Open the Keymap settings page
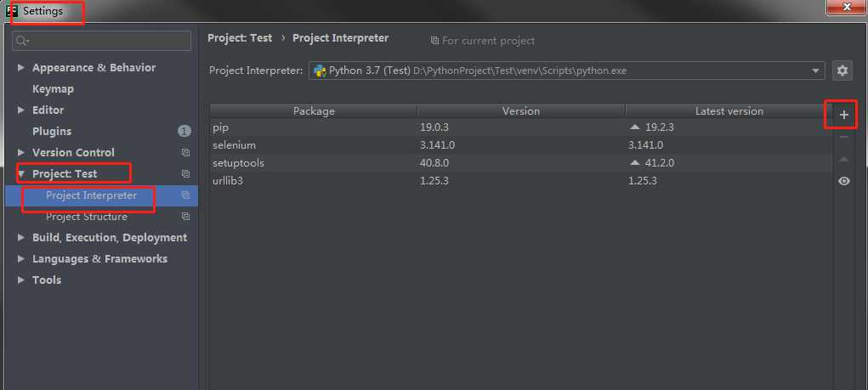Screen dimensions: 868x390 pyautogui.click(x=54, y=89)
